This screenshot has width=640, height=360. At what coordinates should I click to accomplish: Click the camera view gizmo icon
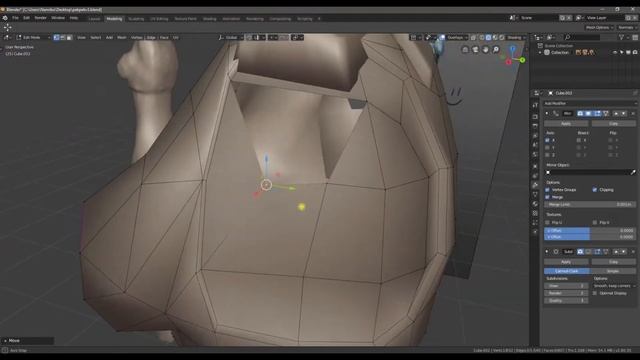(476, 50)
